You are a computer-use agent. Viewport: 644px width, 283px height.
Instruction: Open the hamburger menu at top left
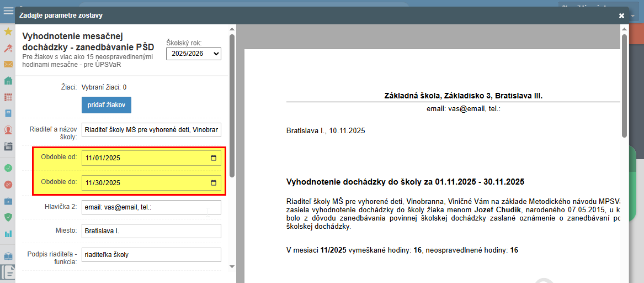(x=8, y=11)
